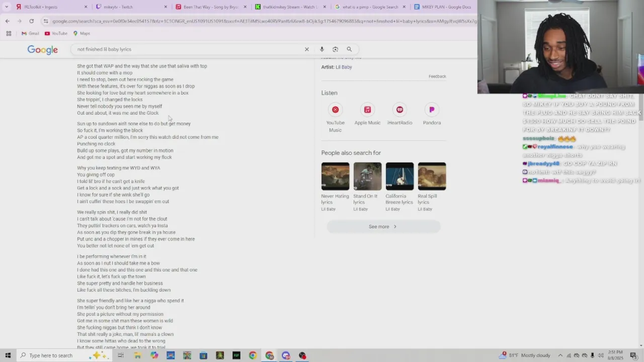Open the notification center icon
The width and height of the screenshot is (644, 362).
point(633,355)
